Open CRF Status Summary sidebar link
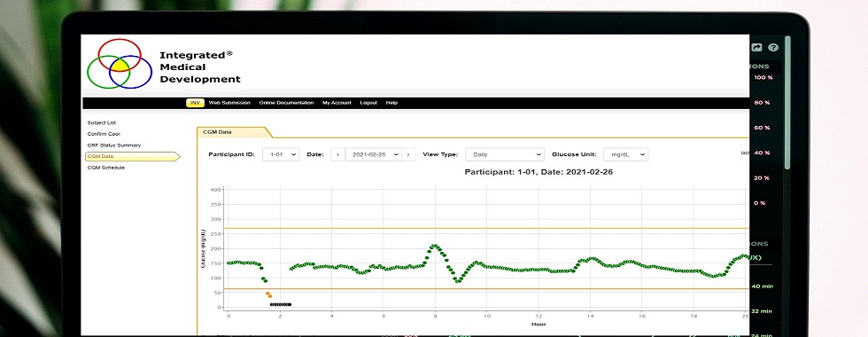The height and width of the screenshot is (337, 868). coord(114,145)
